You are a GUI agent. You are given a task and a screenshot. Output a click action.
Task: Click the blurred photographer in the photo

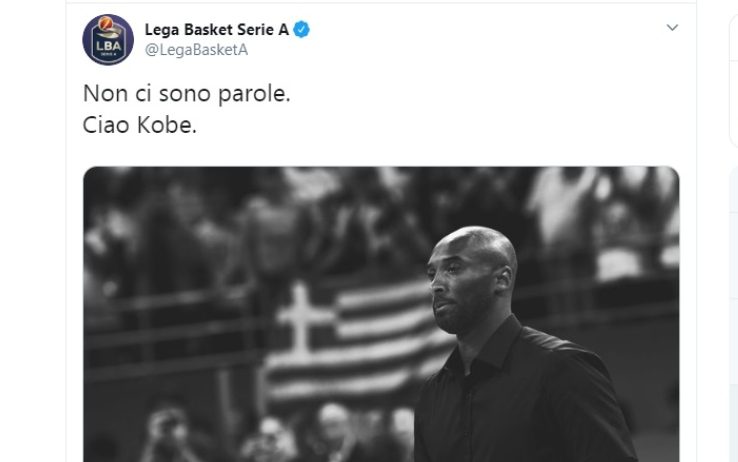click(x=169, y=435)
